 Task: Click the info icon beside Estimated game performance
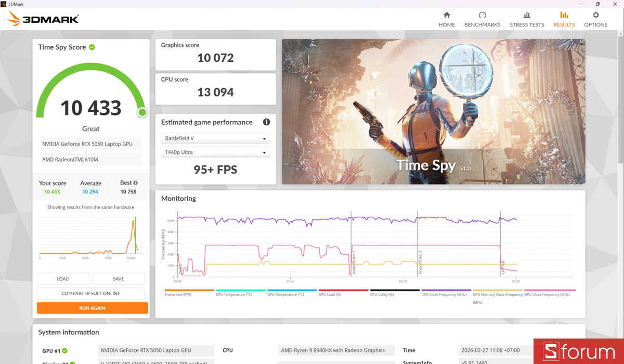click(266, 122)
